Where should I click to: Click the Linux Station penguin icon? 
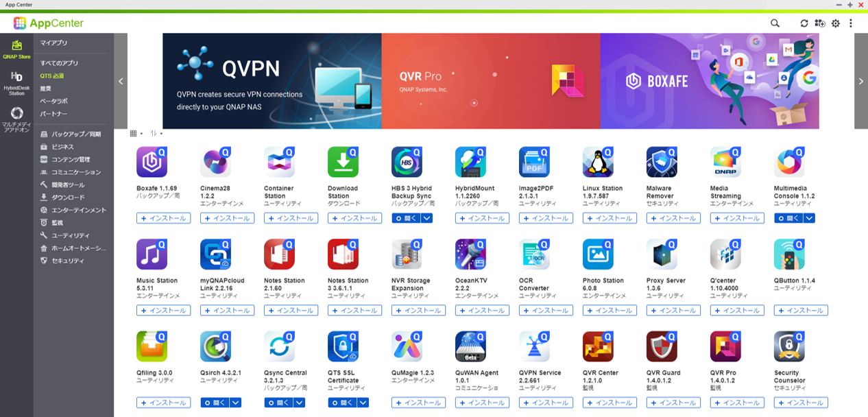point(598,163)
